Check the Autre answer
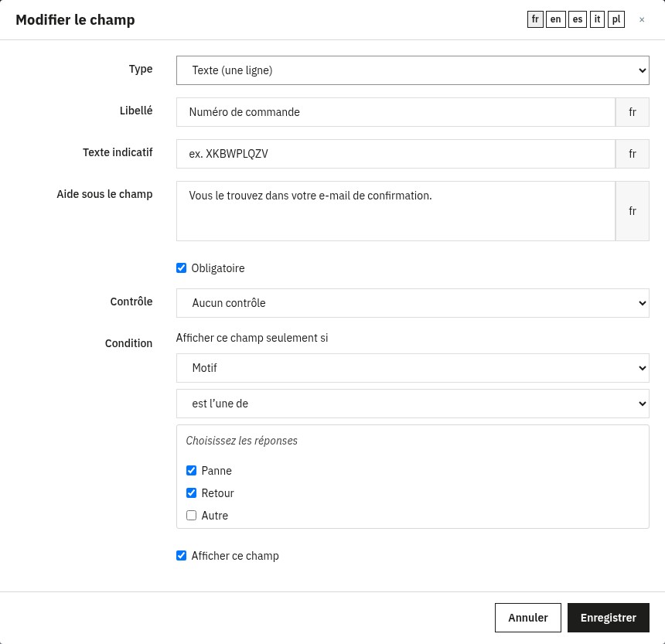This screenshot has width=665, height=644. 191,516
